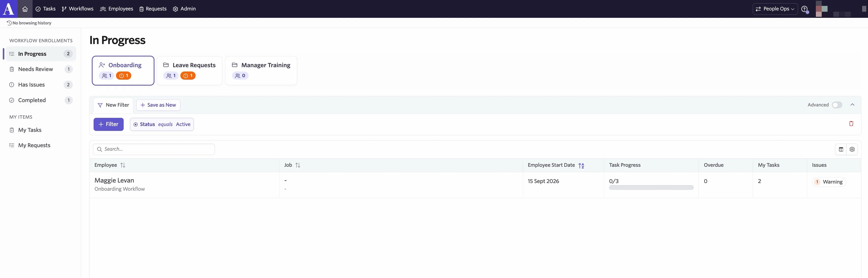Open the column layout icon
The image size is (868, 278).
tap(841, 149)
